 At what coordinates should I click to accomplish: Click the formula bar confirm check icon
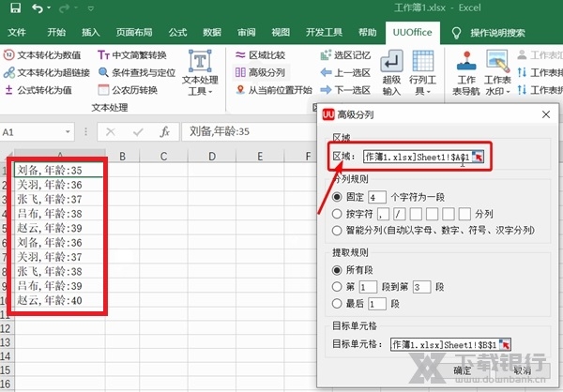[x=138, y=132]
